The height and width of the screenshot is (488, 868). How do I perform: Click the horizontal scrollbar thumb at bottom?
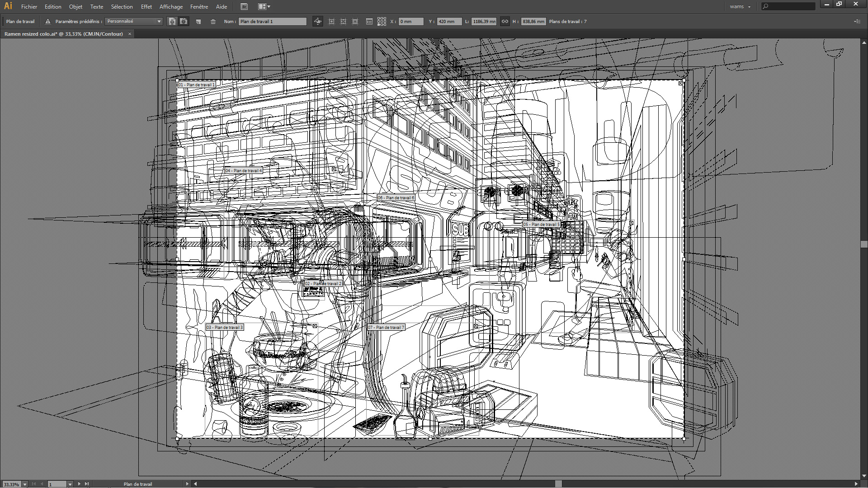(558, 484)
